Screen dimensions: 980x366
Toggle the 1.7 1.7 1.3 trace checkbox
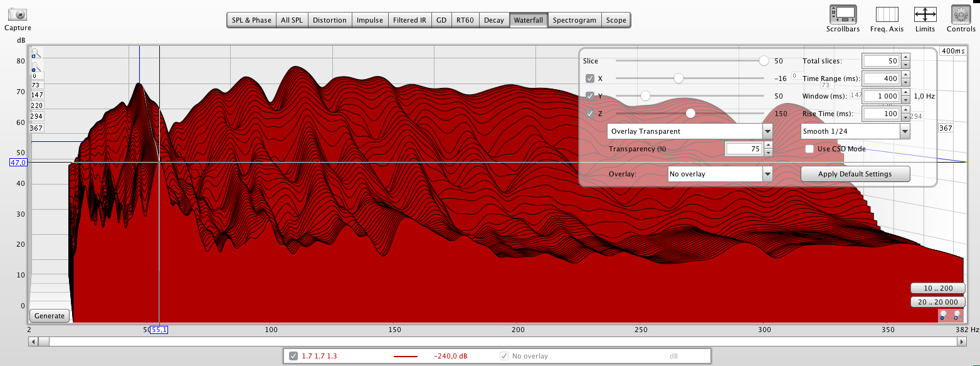(293, 356)
